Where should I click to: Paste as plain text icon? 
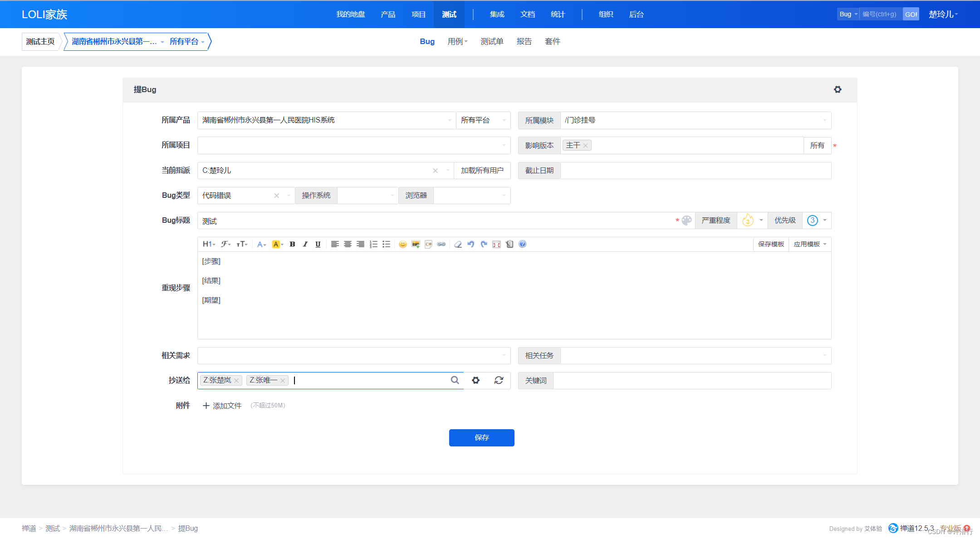point(510,244)
